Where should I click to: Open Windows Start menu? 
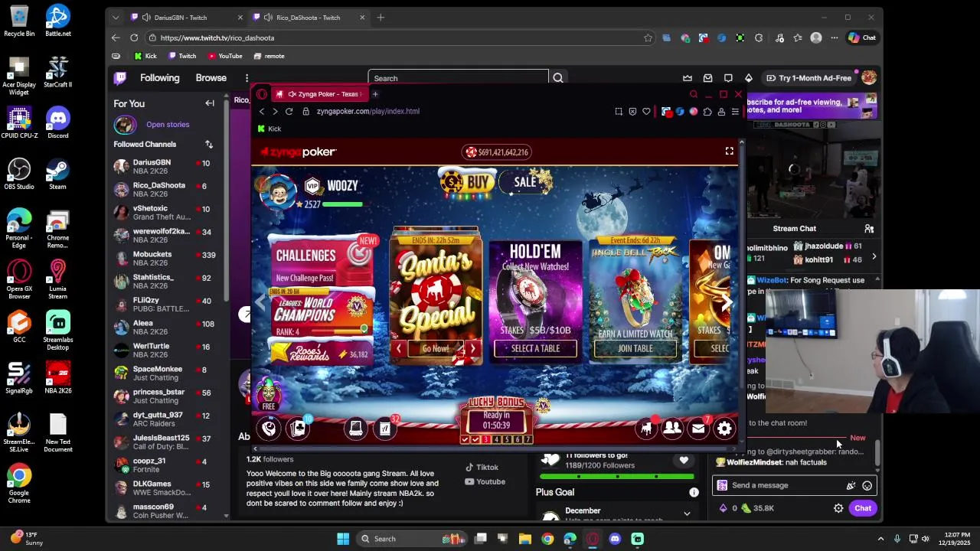tap(343, 539)
